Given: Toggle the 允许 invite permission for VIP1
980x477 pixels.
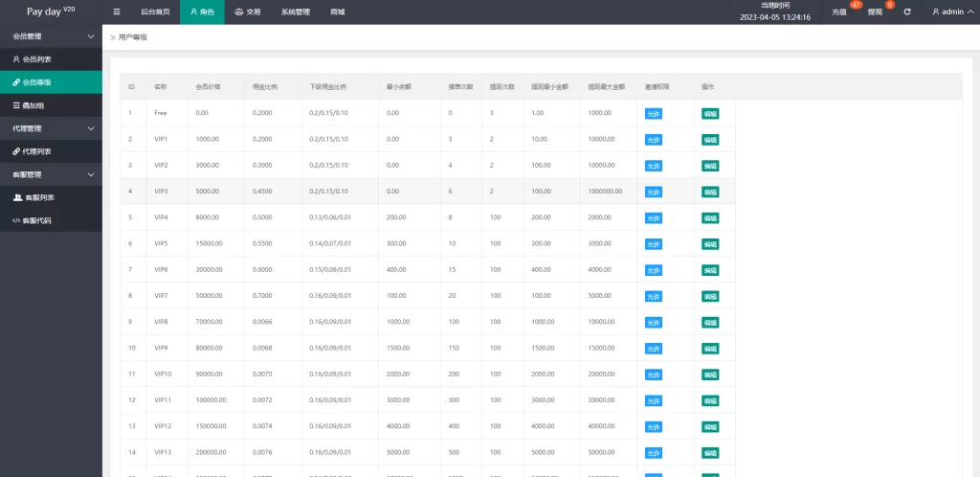Looking at the screenshot, I should (654, 139).
